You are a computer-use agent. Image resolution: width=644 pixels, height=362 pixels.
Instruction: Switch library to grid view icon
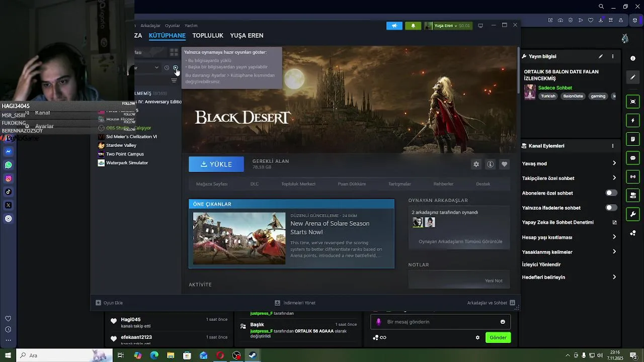tap(174, 52)
